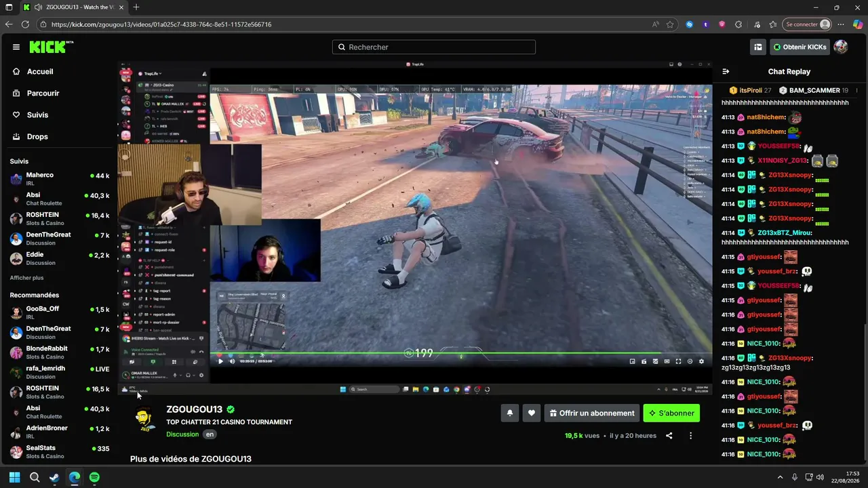Open the purple t browser extension
Image resolution: width=868 pixels, height=488 pixels.
pos(706,24)
